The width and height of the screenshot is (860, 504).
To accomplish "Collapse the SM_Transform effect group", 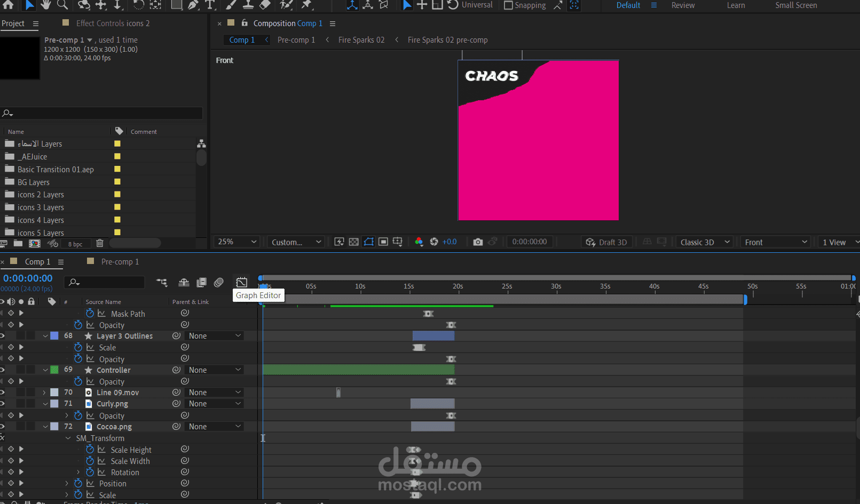I will point(68,438).
